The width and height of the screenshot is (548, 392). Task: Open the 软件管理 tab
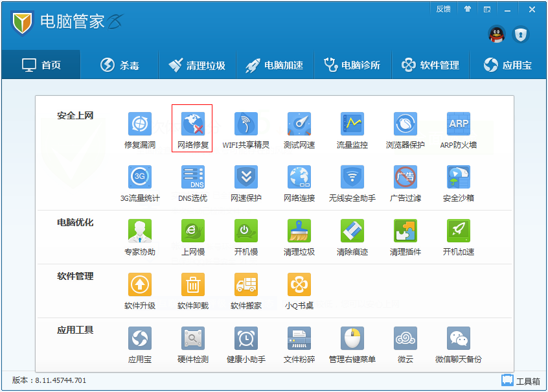click(x=430, y=65)
